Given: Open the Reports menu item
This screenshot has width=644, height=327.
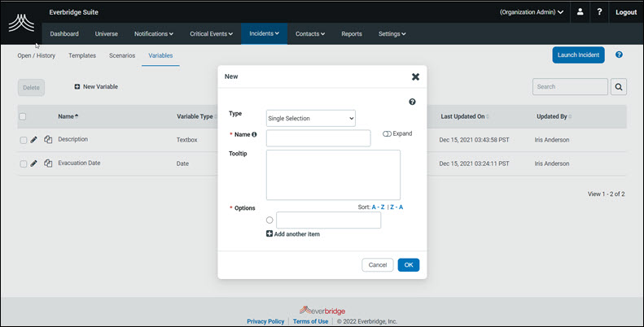Looking at the screenshot, I should (x=352, y=33).
